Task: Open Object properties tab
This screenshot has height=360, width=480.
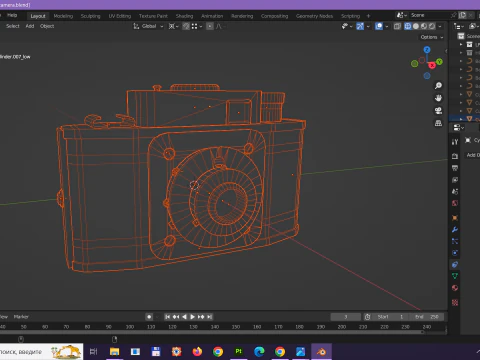Action: (x=455, y=218)
